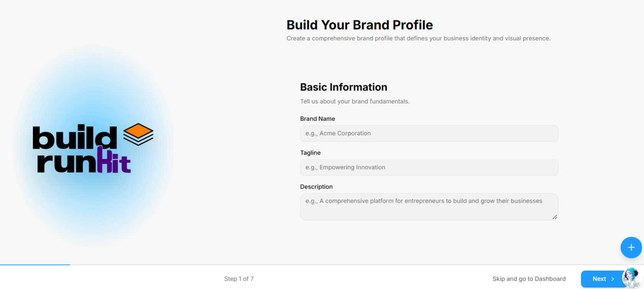Image resolution: width=644 pixels, height=289 pixels.
Task: Click the Tagline field label
Action: [x=310, y=153]
